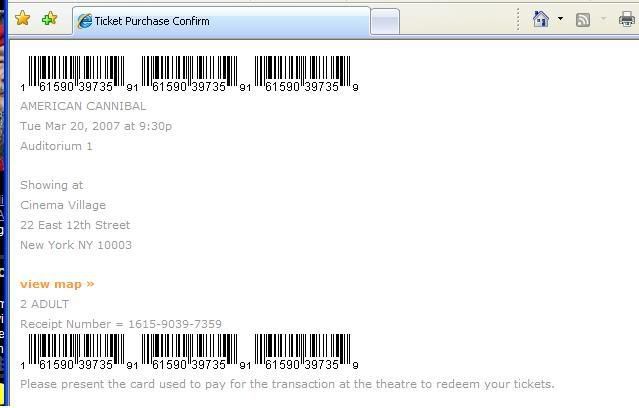Click the Home page icon

pyautogui.click(x=541, y=19)
